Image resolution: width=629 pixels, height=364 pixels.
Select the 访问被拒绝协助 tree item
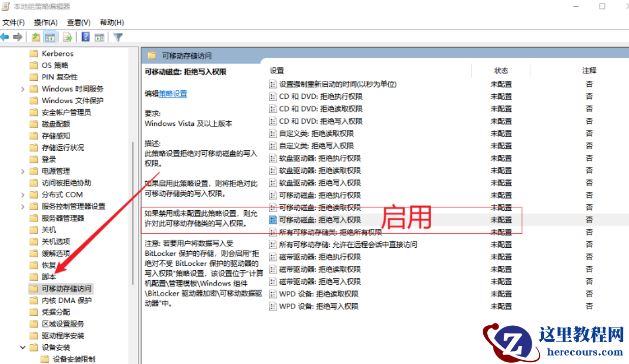(x=66, y=183)
